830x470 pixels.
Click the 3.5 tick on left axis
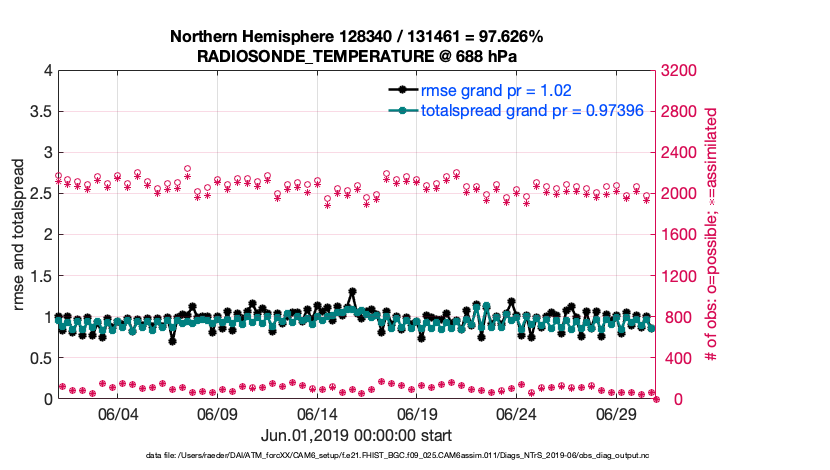tap(38, 112)
